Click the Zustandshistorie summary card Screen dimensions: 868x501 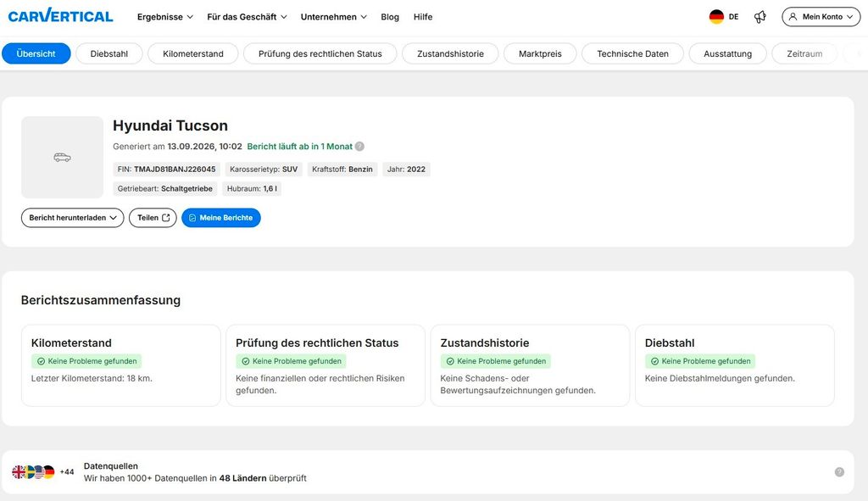530,365
